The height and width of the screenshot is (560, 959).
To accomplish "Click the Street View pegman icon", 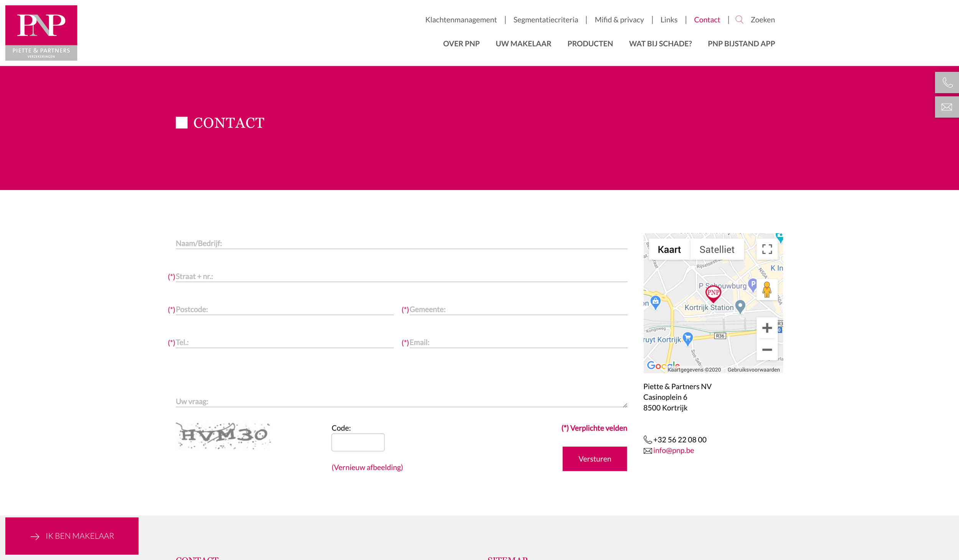I will [766, 290].
